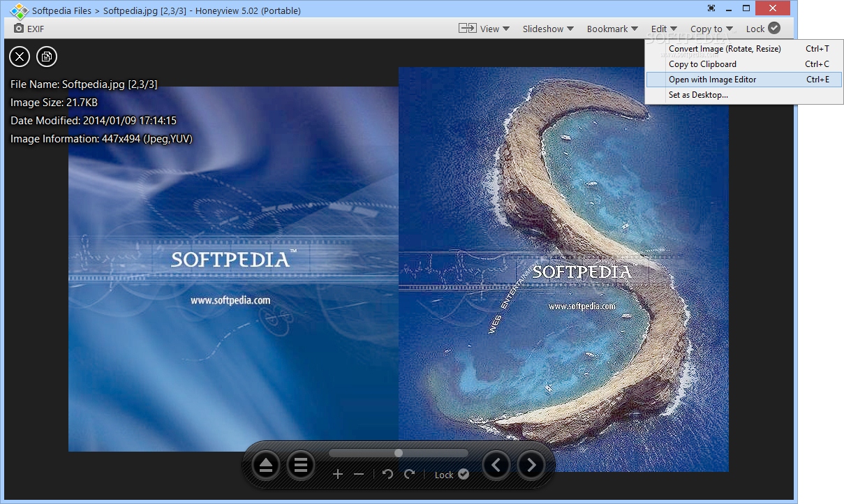Image resolution: width=844 pixels, height=504 pixels.
Task: Go to the next image
Action: point(531,465)
